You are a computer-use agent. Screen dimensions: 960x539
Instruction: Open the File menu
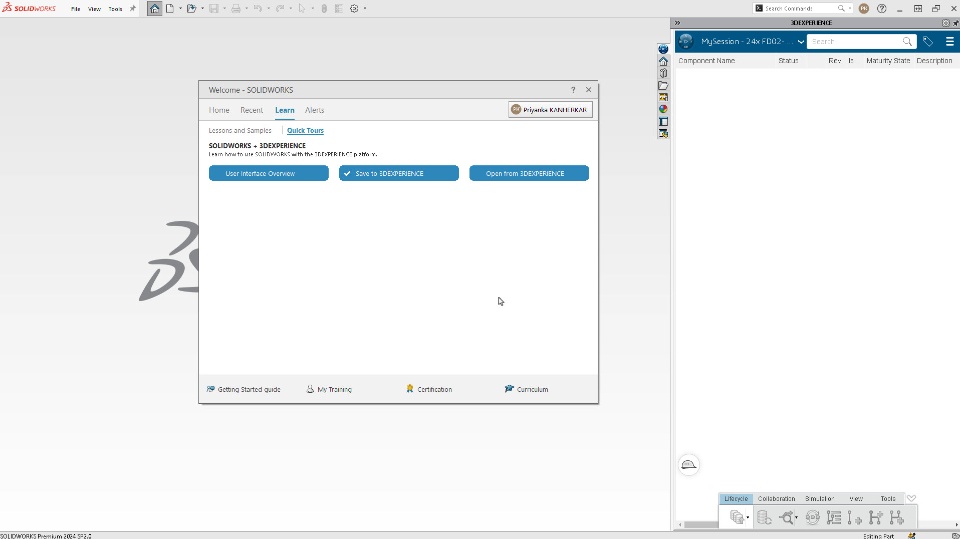[75, 9]
